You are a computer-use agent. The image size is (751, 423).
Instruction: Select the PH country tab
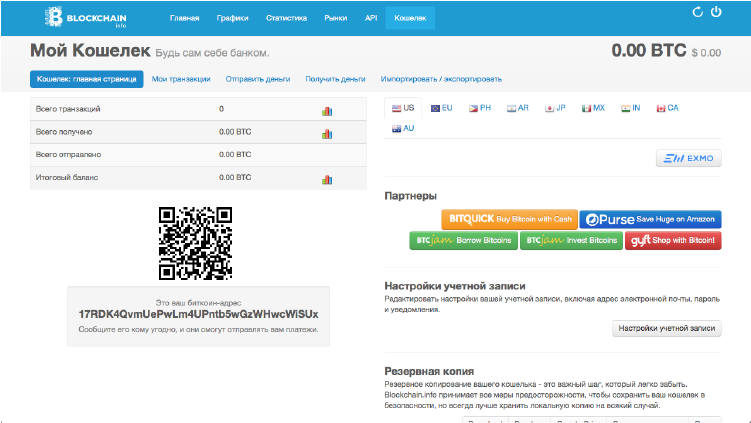[480, 108]
